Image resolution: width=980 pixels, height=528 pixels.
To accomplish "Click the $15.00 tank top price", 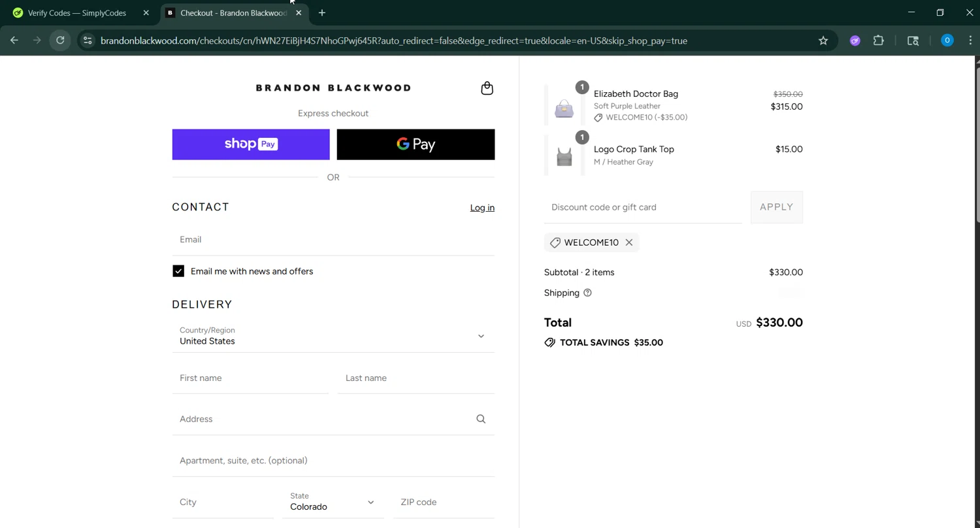I will coord(789,149).
